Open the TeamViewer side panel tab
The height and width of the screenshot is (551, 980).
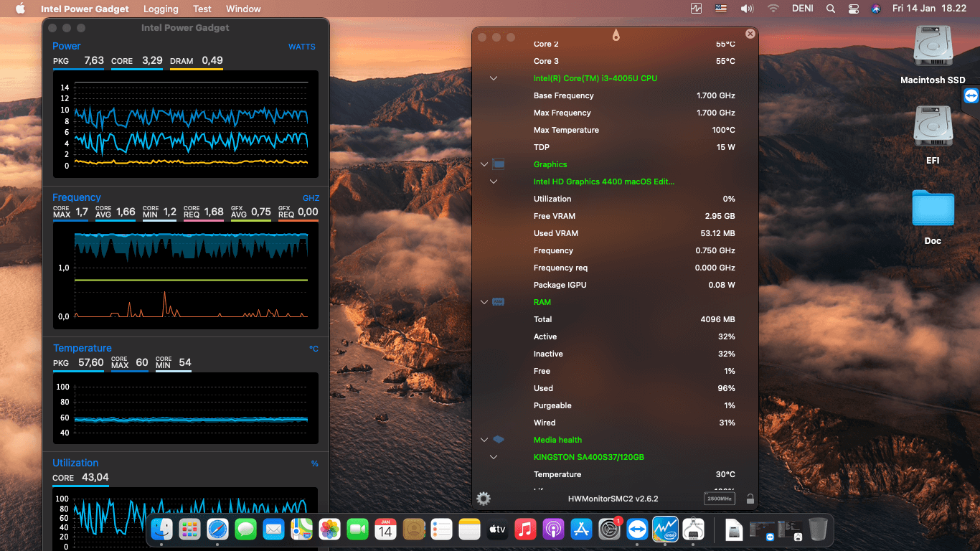(x=971, y=95)
